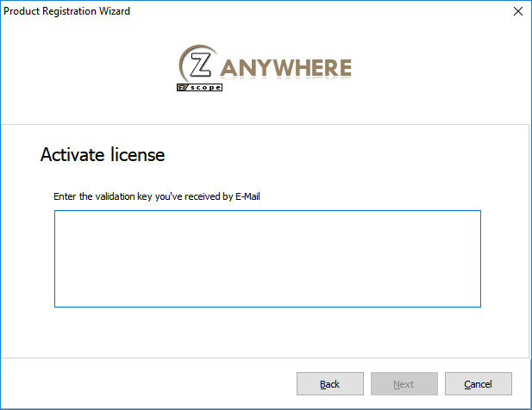The image size is (532, 410).
Task: Cancel the registration wizard
Action: pyautogui.click(x=478, y=383)
